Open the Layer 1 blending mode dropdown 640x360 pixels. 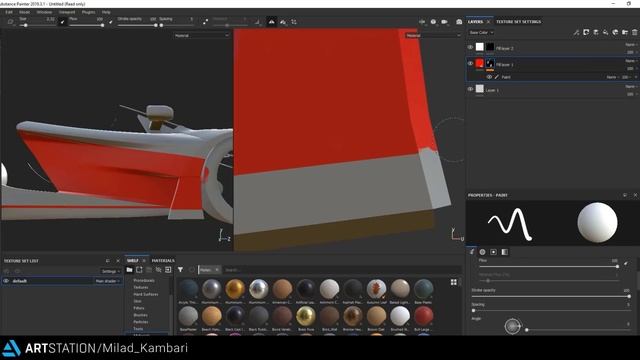click(x=631, y=87)
